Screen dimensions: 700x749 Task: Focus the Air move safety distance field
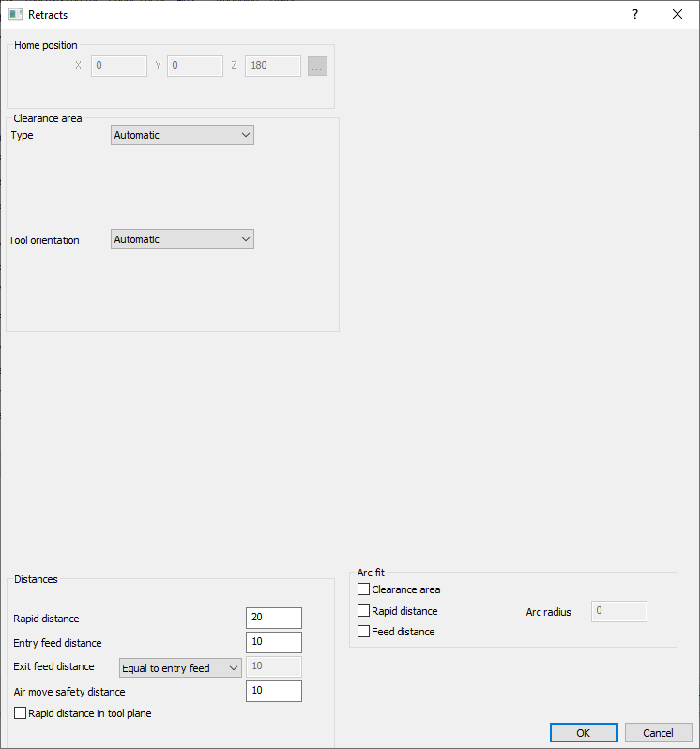[x=273, y=691]
